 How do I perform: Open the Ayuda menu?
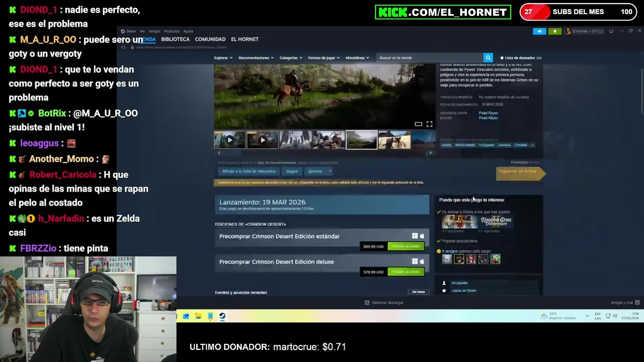click(x=188, y=31)
